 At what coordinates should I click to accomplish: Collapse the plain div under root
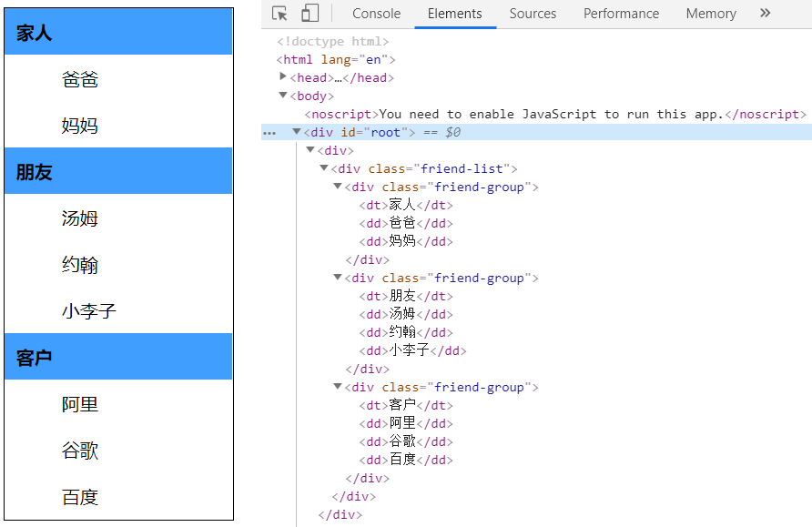(x=310, y=149)
